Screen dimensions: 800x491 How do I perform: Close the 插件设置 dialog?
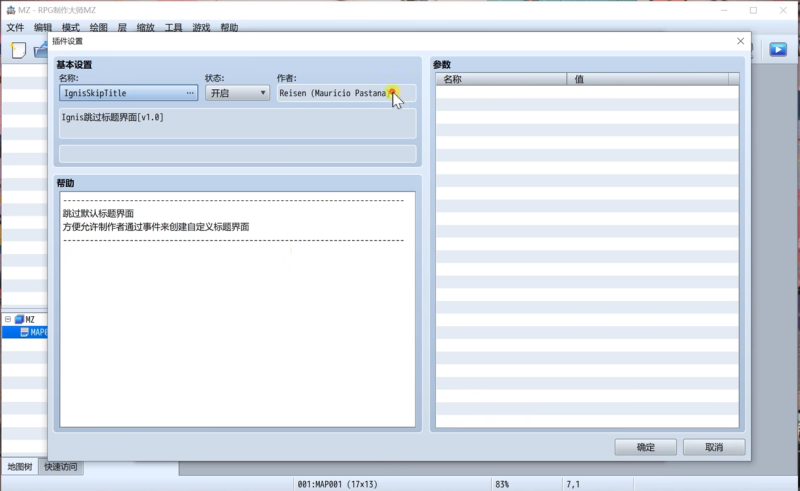pos(740,41)
